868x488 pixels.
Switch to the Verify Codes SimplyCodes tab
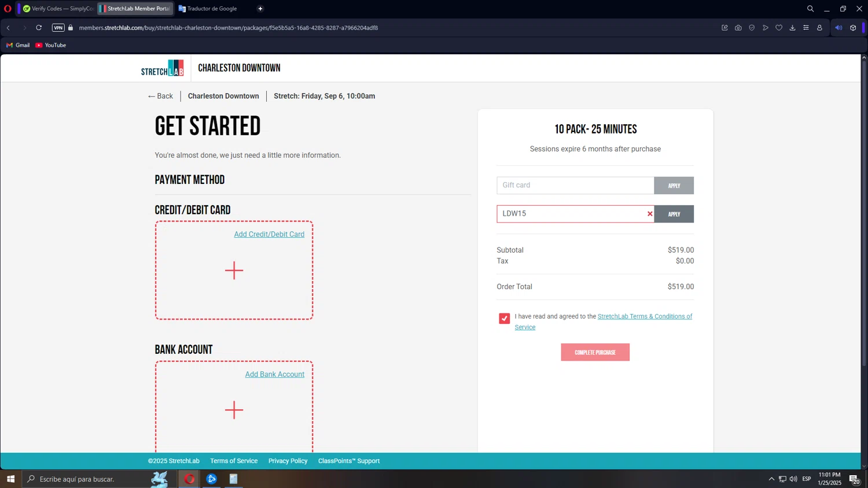(x=57, y=9)
